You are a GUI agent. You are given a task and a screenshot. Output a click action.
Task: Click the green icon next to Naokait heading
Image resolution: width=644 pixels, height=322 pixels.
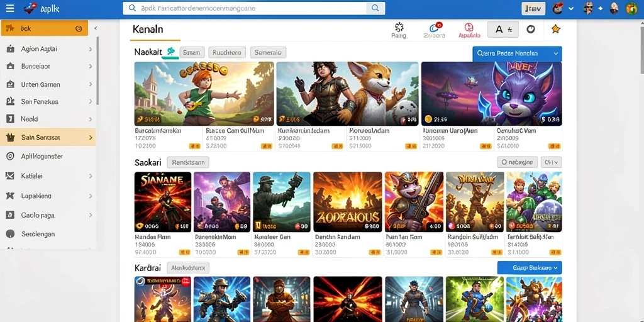[x=171, y=52]
